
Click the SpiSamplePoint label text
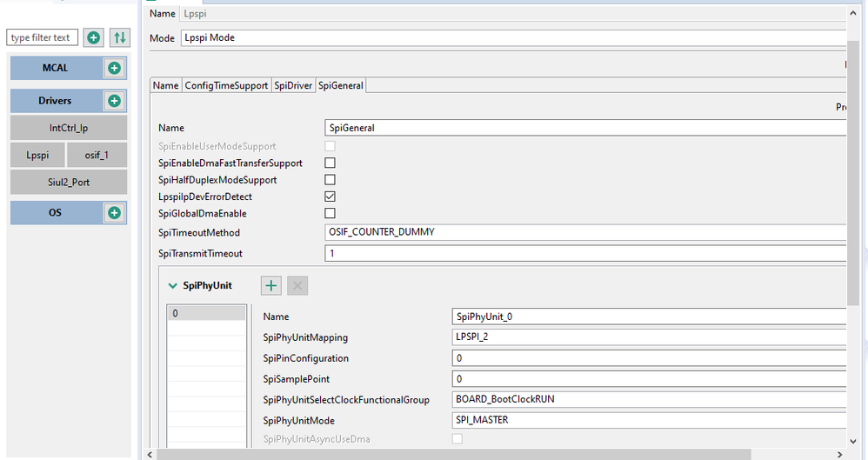[297, 379]
